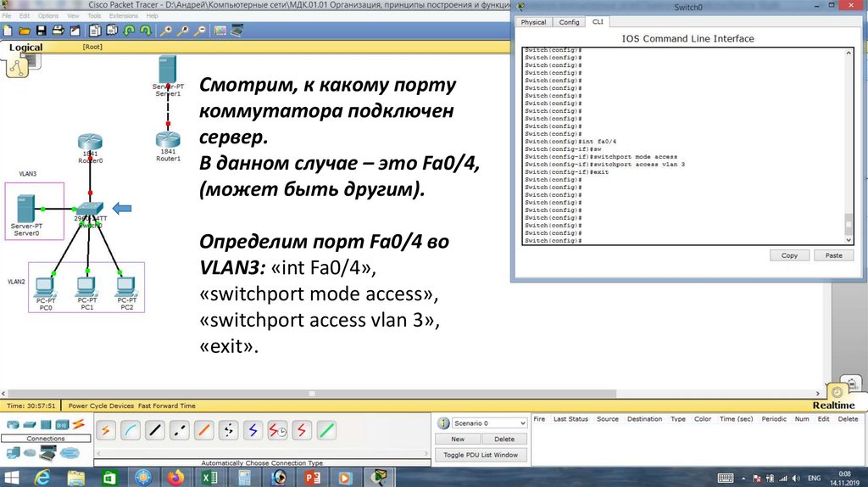Select PC2 in the workspace
Image resolution: width=868 pixels, height=487 pixels.
(126, 287)
